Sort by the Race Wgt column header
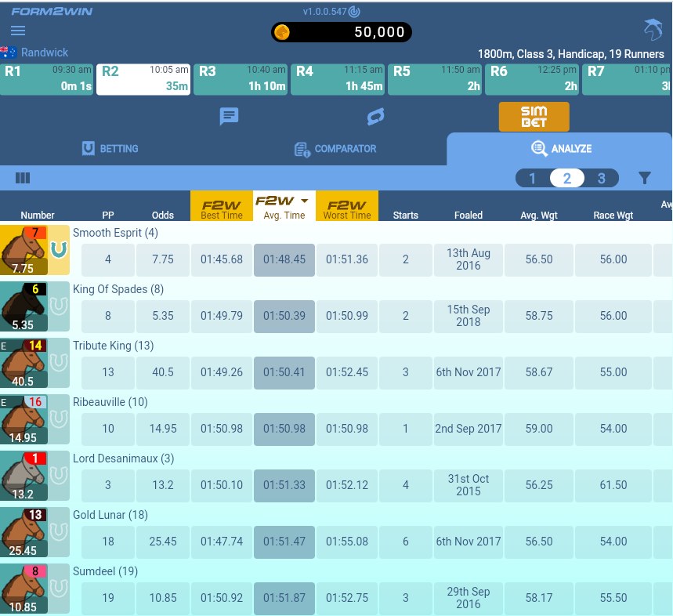The image size is (673, 616). (613, 215)
